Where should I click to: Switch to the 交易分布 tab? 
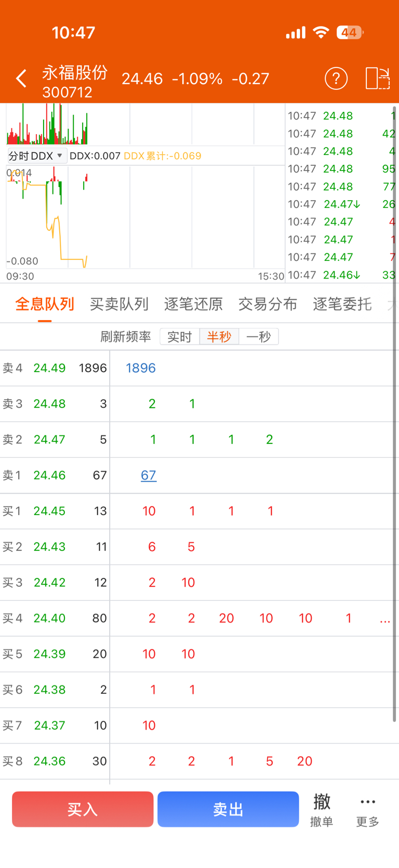point(268,304)
